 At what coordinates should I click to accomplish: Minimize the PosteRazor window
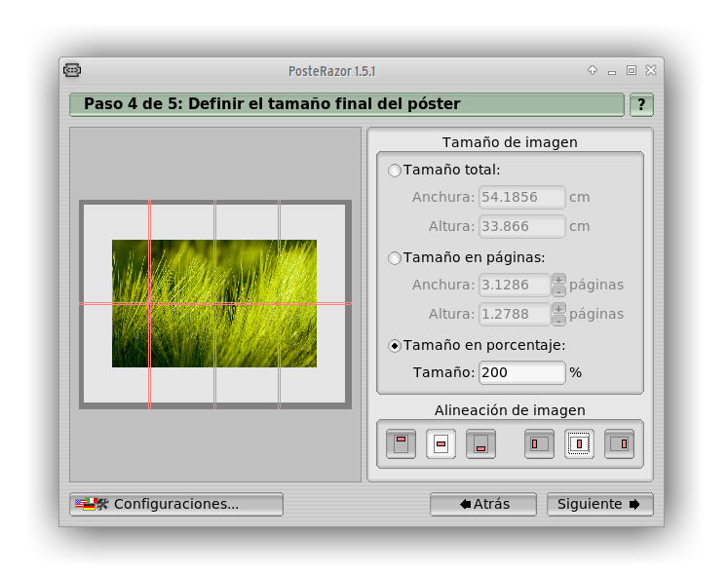612,72
